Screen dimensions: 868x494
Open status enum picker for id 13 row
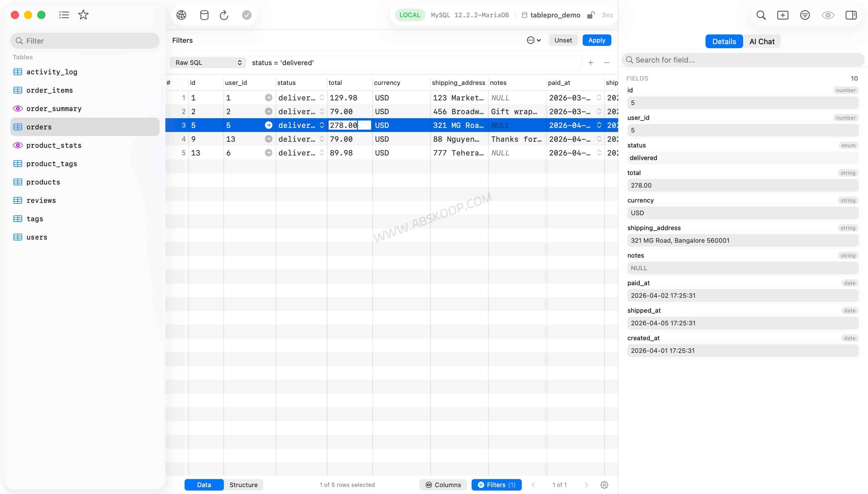pyautogui.click(x=322, y=153)
